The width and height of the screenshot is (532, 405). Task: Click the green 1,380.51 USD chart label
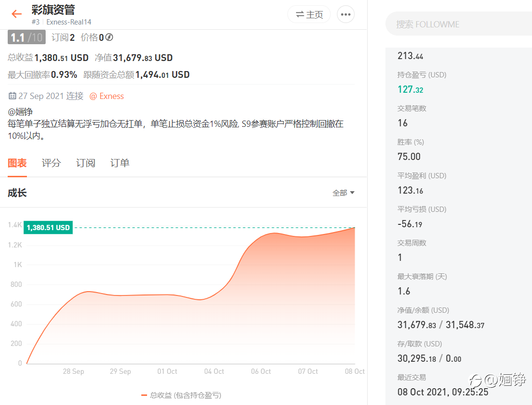[48, 228]
